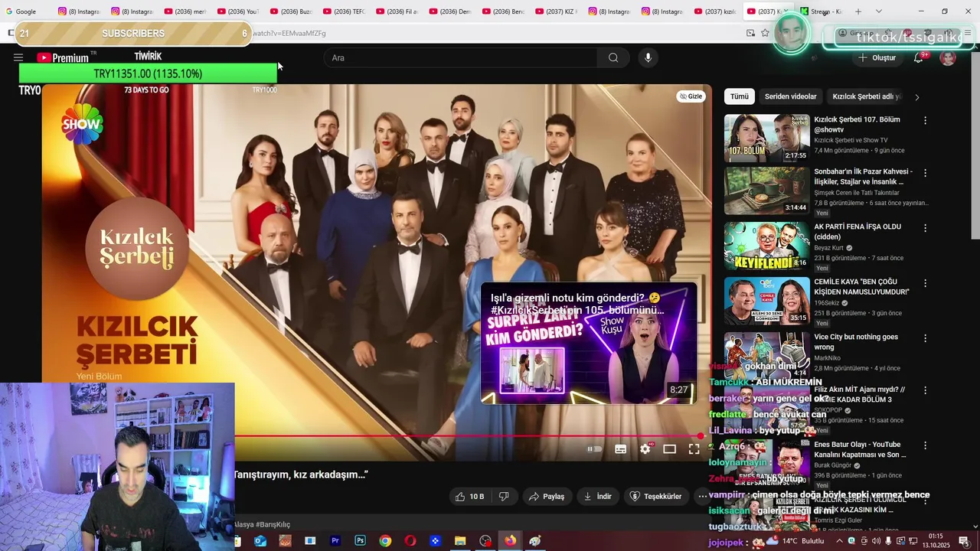Open File Explorer from taskbar
Screen dimensions: 980x551
click(460, 541)
